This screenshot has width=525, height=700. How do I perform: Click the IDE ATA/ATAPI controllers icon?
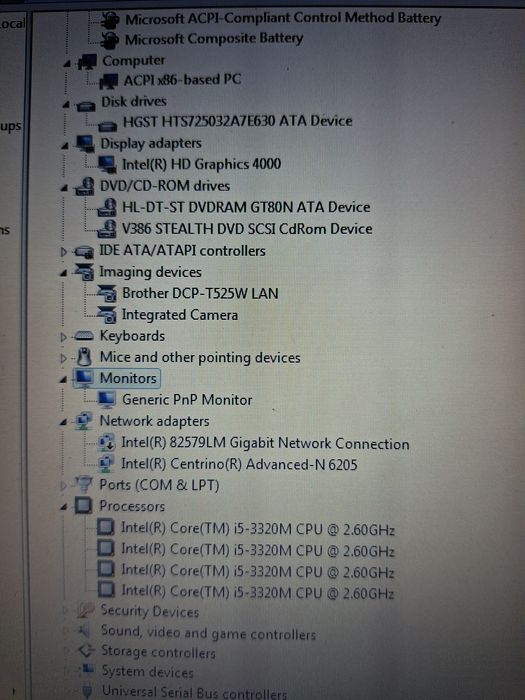coord(83,251)
